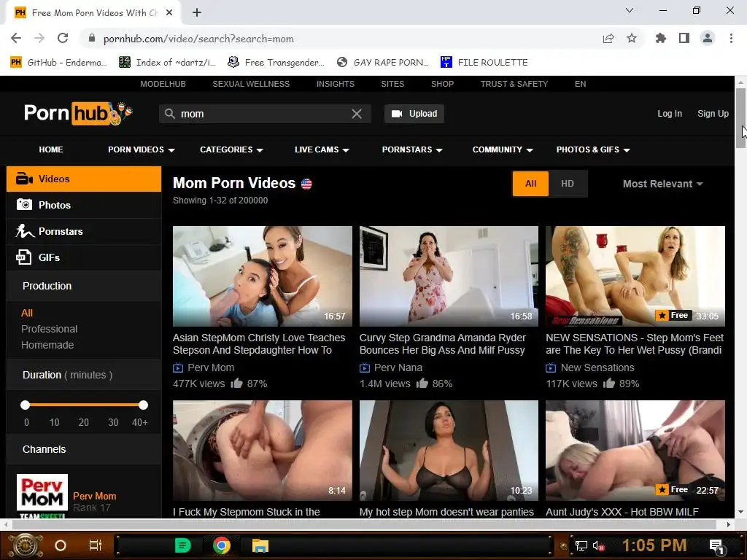This screenshot has height=560, width=747.
Task: Click the right handle of the Duration slider
Action: pyautogui.click(x=144, y=405)
